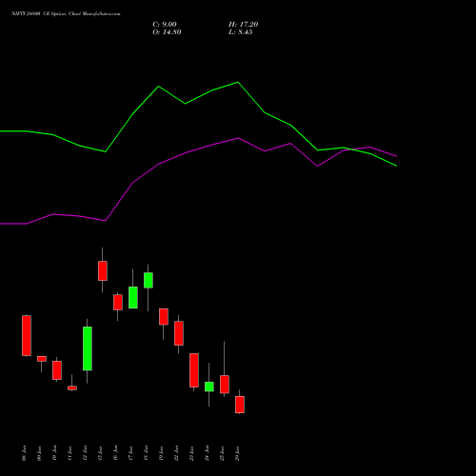
Task: Click the small green candlestick above date 24
Action: 209,387
